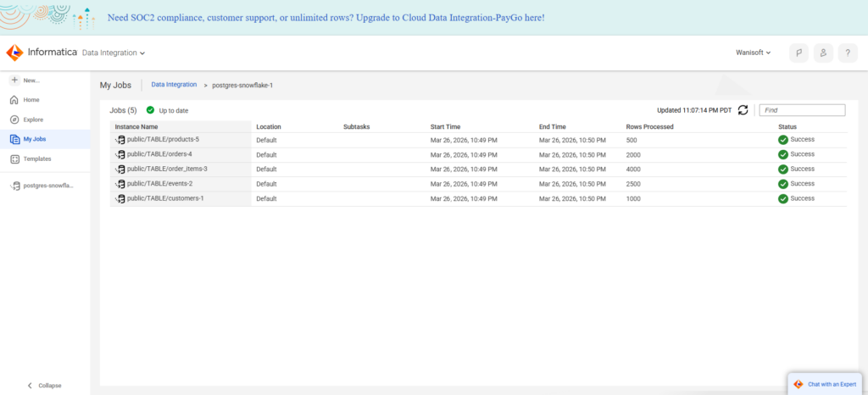The width and height of the screenshot is (868, 395).
Task: Sort by Location column header
Action: pos(269,126)
